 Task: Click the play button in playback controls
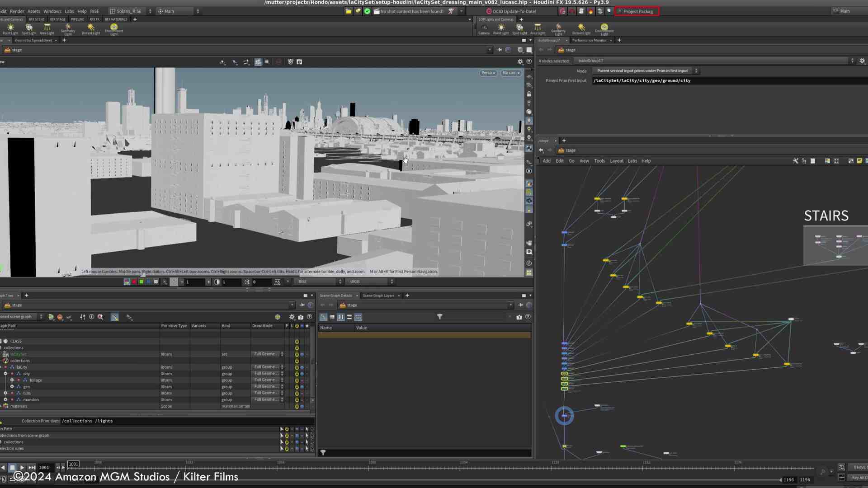[x=22, y=467]
